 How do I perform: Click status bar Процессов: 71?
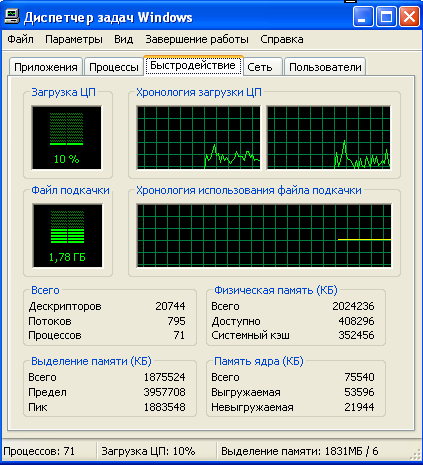[39, 451]
